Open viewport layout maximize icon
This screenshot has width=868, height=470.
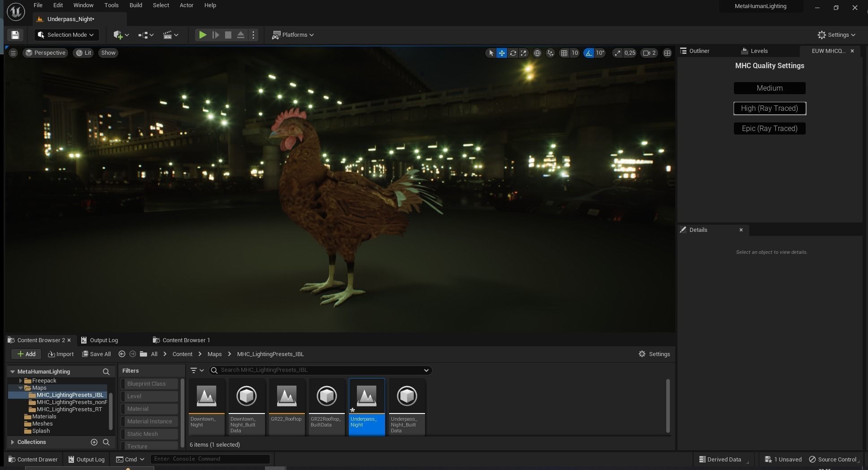click(x=667, y=53)
